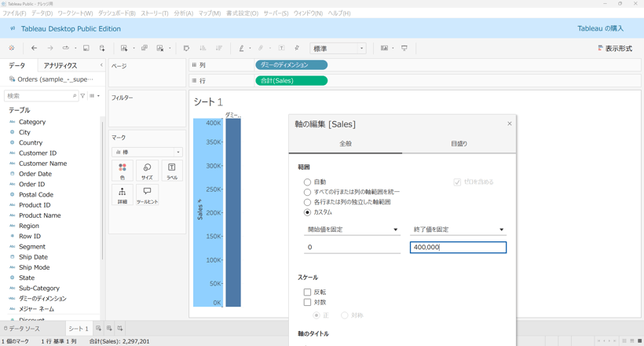
Task: Switch to the 目盛り tab in dialog
Action: pos(459,144)
